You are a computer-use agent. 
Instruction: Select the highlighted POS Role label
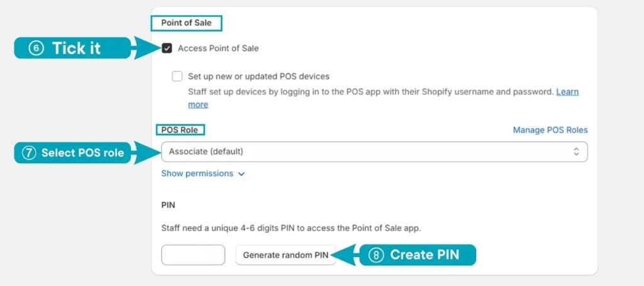click(180, 130)
